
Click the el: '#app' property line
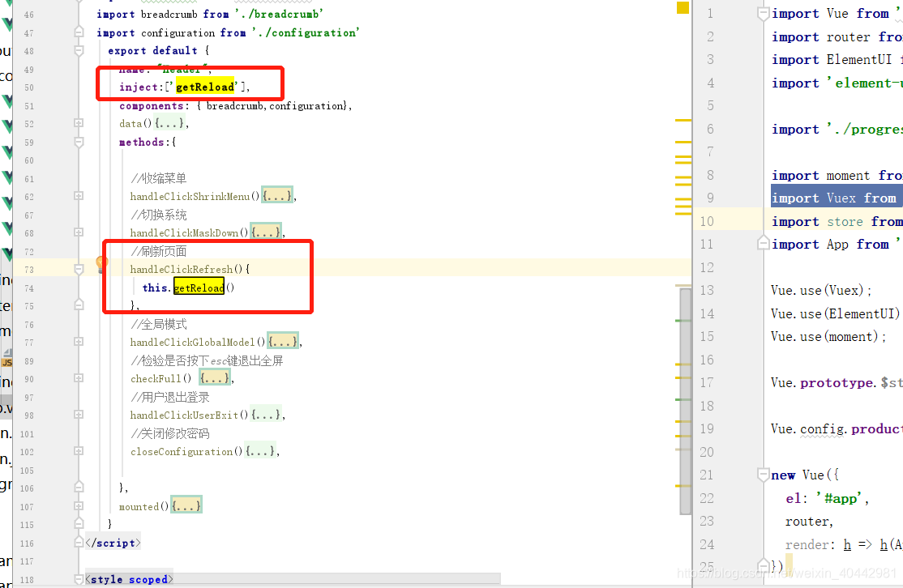click(827, 498)
